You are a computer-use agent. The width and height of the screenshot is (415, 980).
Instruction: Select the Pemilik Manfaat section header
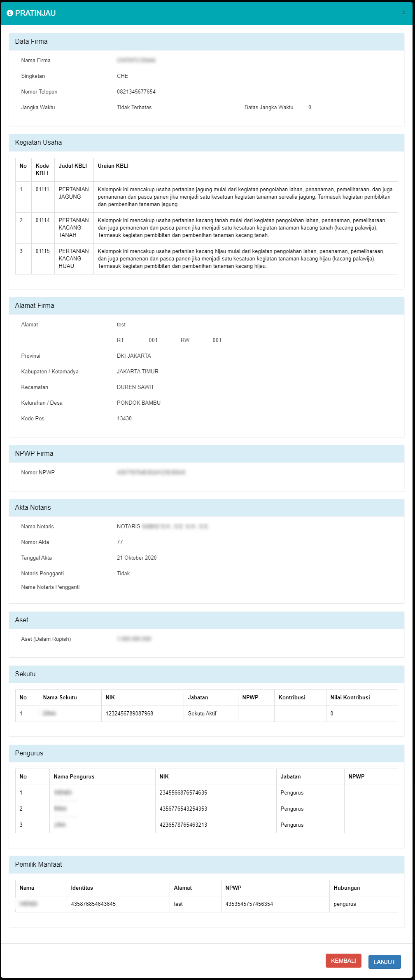click(38, 865)
